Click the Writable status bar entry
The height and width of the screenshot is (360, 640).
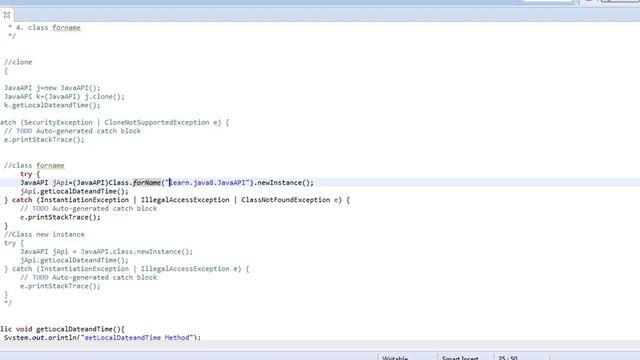pyautogui.click(x=395, y=358)
